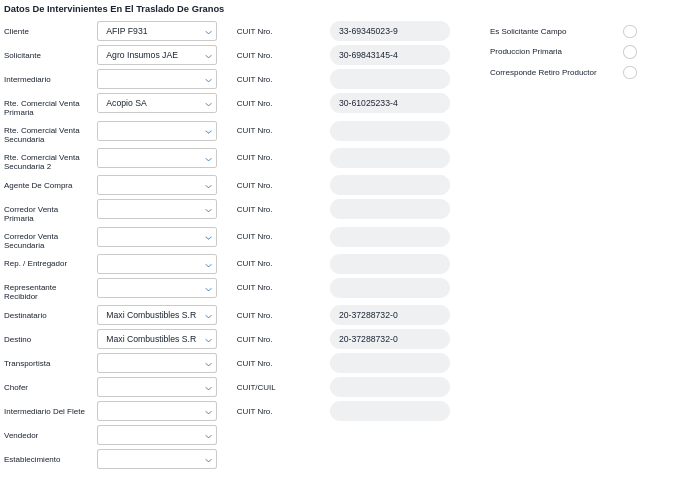Click the Chofer CUIT/CUIL field
This screenshot has width=695, height=482.
pos(390,387)
